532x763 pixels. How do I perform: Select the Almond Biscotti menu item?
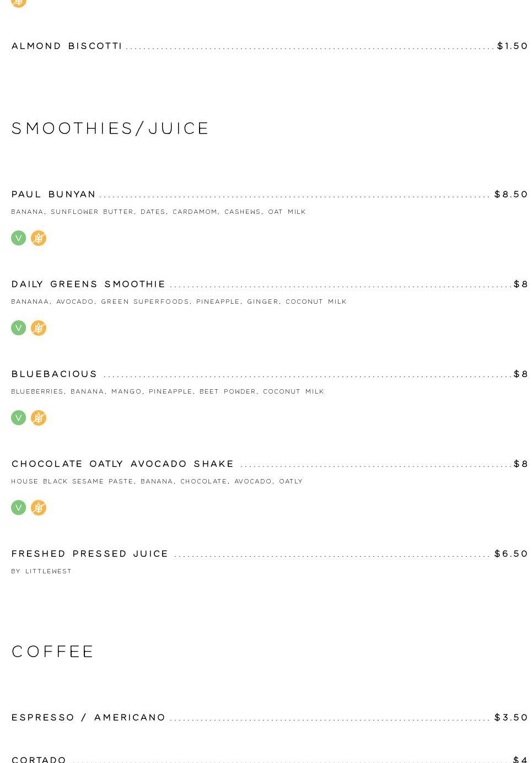point(67,46)
